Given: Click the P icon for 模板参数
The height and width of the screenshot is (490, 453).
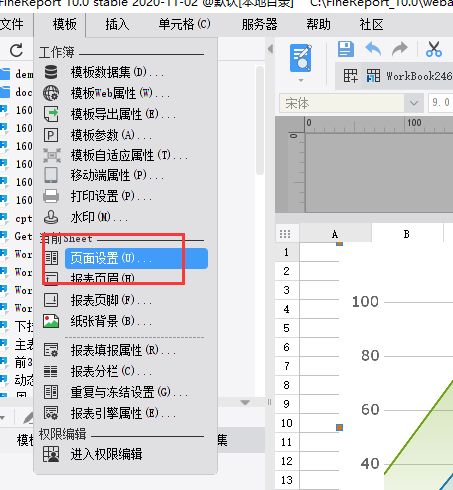Looking at the screenshot, I should pyautogui.click(x=51, y=135).
